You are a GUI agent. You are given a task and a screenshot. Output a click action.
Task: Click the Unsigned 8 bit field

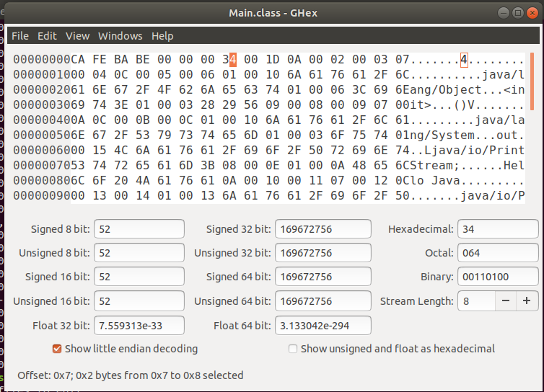click(139, 253)
